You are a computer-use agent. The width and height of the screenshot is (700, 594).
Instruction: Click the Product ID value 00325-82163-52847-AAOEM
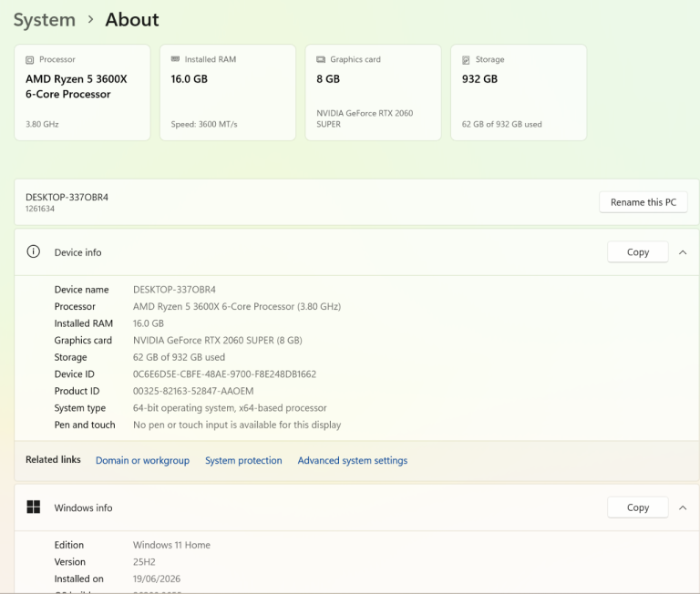point(193,392)
